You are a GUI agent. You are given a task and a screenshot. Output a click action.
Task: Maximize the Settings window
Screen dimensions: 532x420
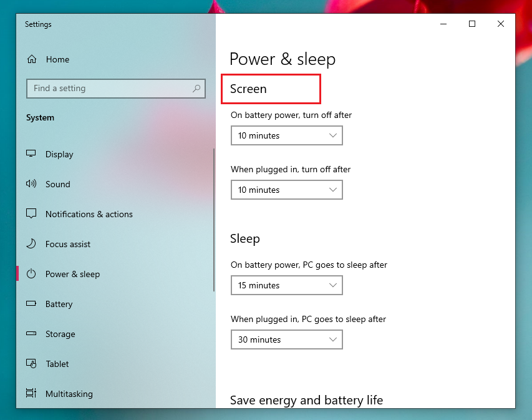(472, 24)
